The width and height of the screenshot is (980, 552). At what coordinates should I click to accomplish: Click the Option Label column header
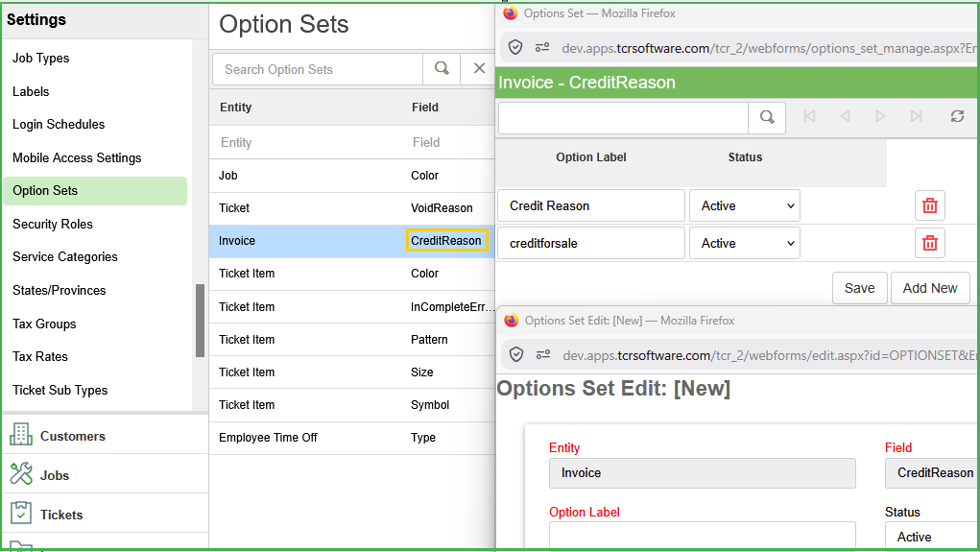[x=591, y=157]
